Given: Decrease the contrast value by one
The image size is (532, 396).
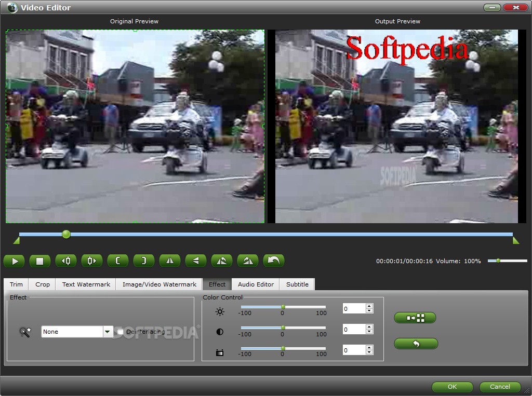Looking at the screenshot, I should coord(369,332).
